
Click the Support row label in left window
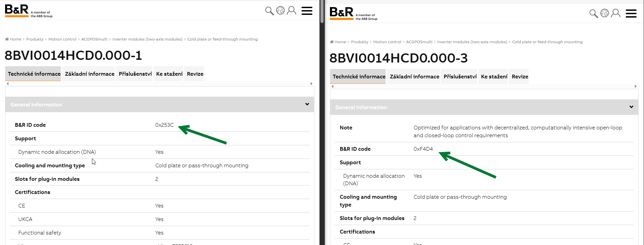coord(25,139)
